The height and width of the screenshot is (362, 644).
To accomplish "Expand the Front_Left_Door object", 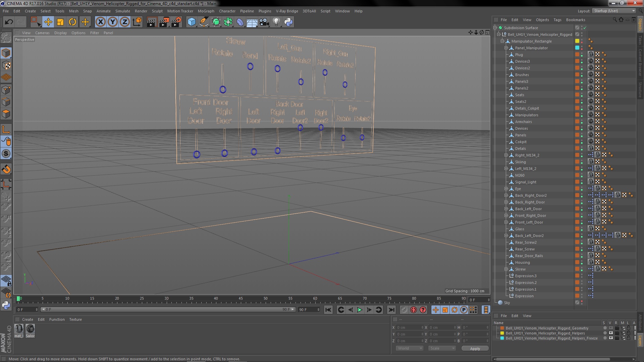I will pyautogui.click(x=506, y=222).
